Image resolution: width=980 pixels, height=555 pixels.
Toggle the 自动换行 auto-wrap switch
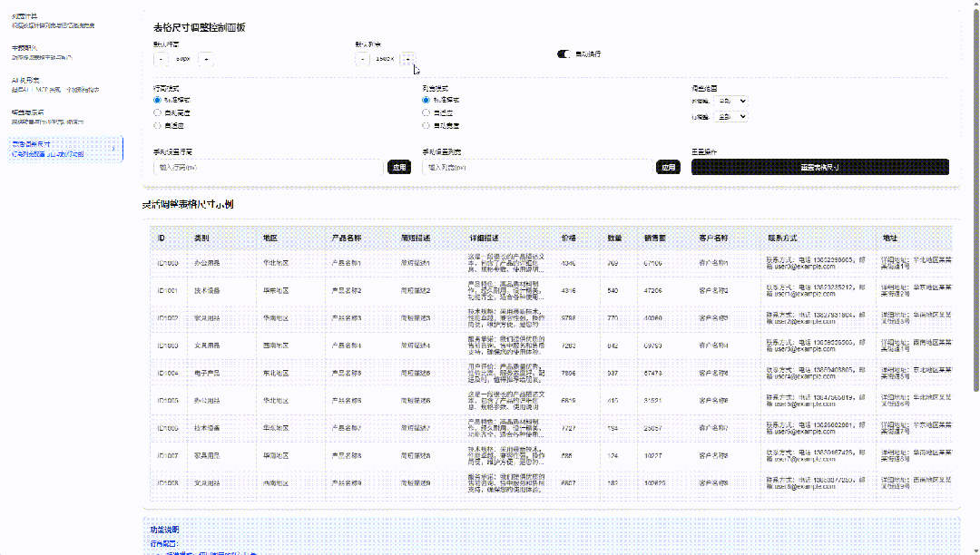tap(563, 54)
